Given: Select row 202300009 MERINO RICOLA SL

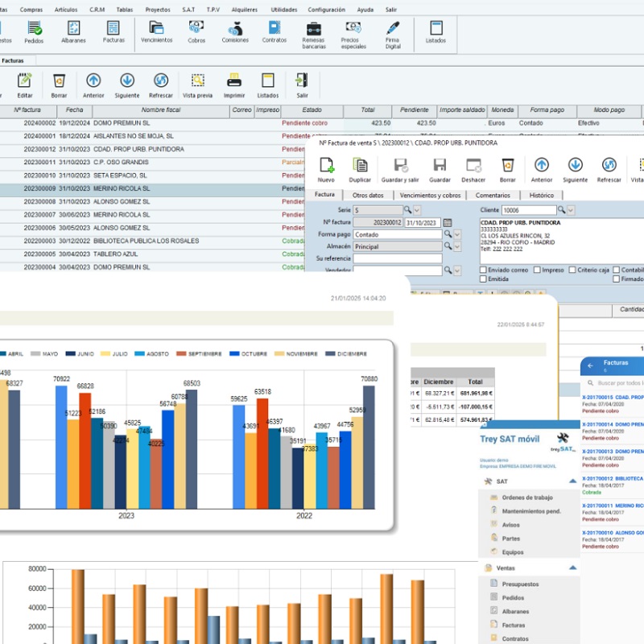Looking at the screenshot, I should pos(152,188).
